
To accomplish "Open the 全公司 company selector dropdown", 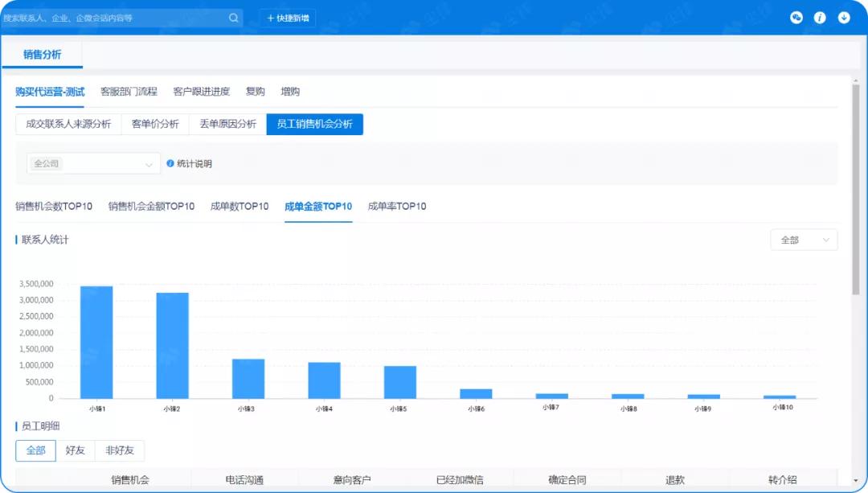I will click(92, 163).
